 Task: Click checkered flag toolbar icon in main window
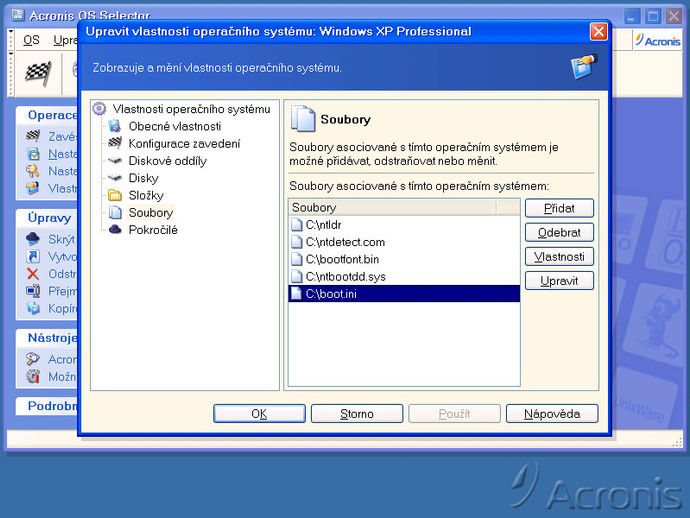point(38,73)
